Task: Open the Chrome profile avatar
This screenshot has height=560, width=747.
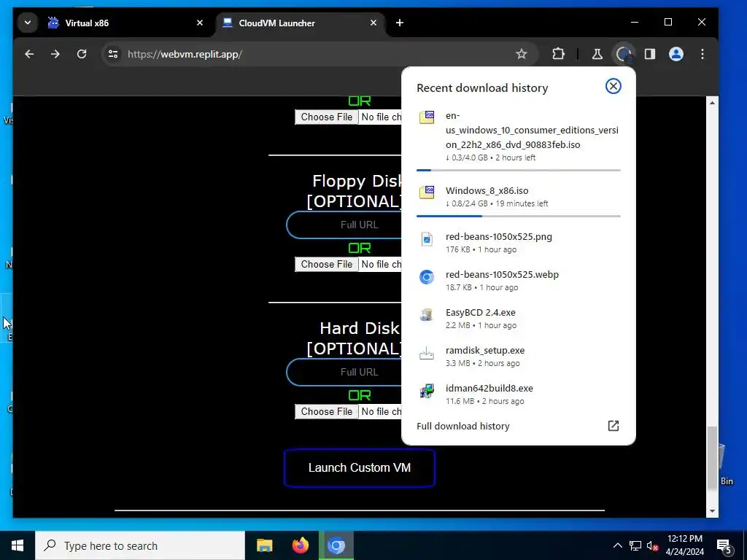Action: coord(676,54)
